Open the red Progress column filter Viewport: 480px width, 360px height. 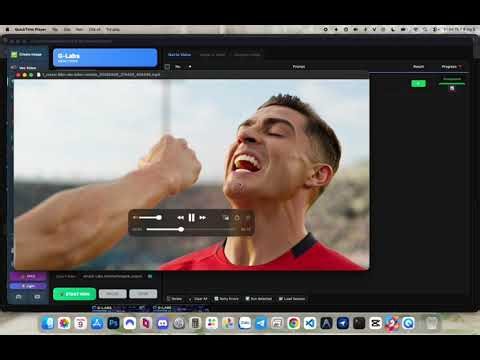tap(460, 67)
